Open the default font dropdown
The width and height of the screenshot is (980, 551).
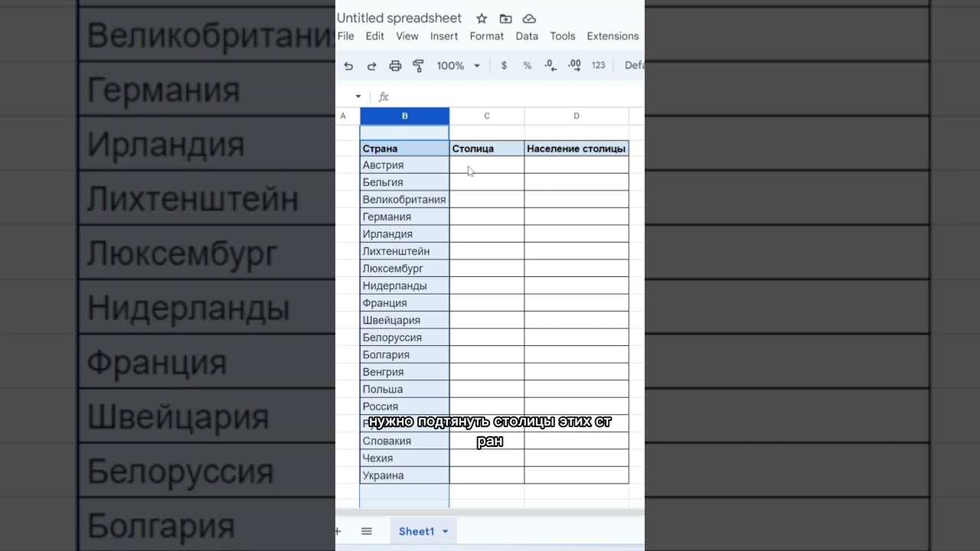pos(634,66)
